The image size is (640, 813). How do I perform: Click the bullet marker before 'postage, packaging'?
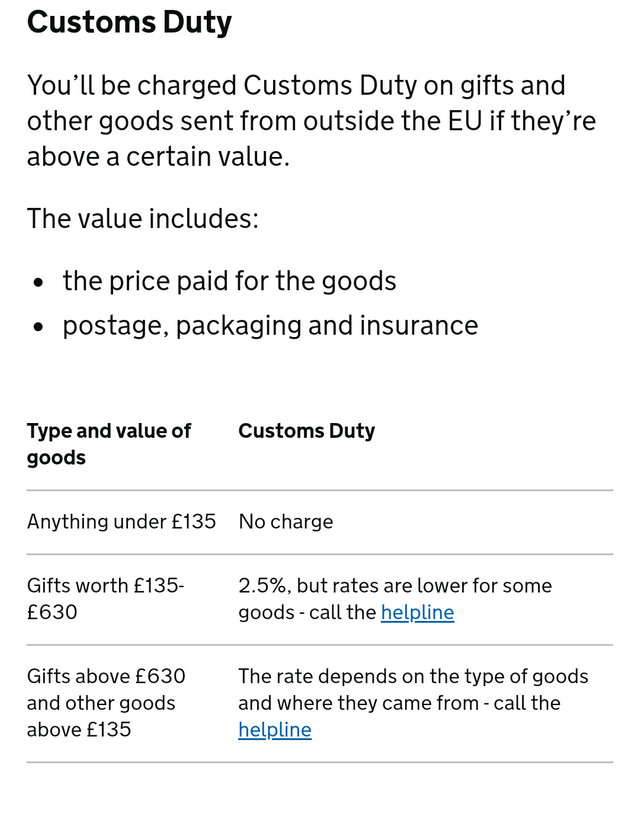38,327
